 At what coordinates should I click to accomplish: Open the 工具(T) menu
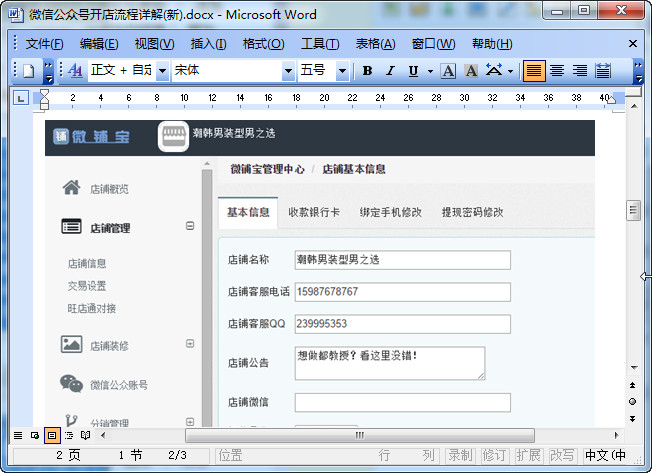(x=320, y=44)
